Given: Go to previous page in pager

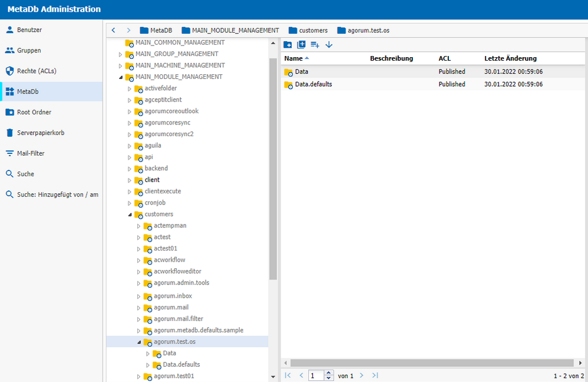Looking at the screenshot, I should [x=301, y=376].
